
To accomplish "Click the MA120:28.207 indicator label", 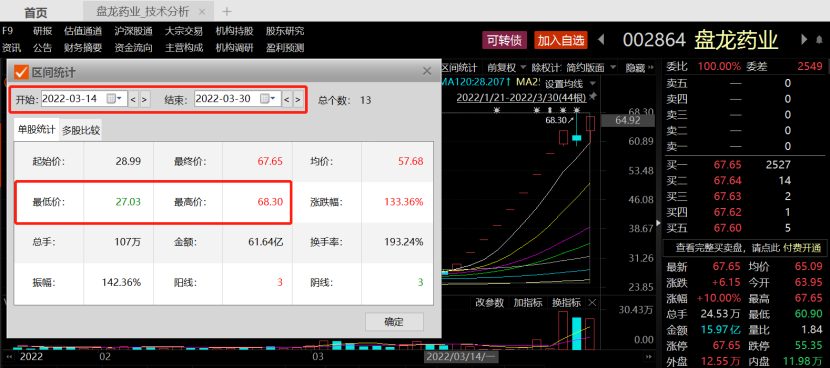I will (476, 83).
